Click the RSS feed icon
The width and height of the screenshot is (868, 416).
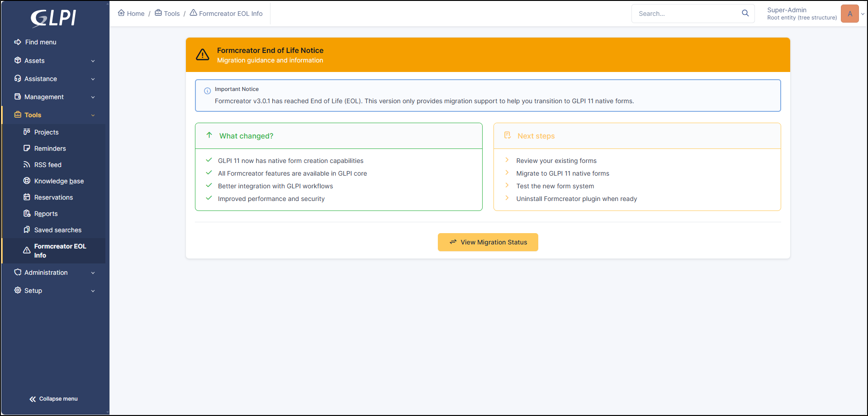pos(27,165)
